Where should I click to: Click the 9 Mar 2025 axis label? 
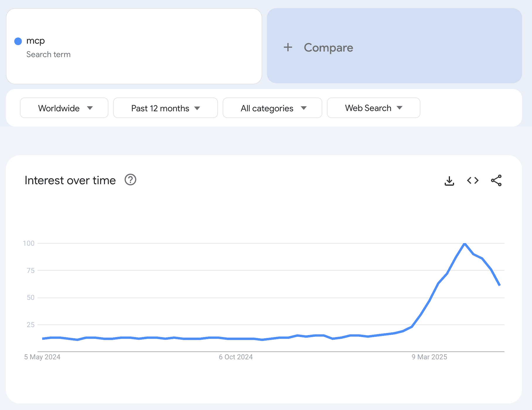point(429,357)
